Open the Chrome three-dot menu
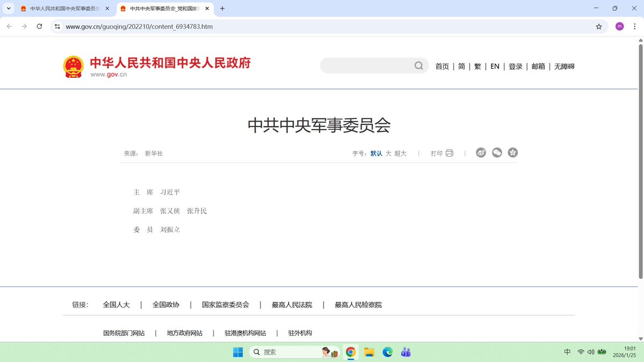This screenshot has width=644, height=362. point(634,26)
